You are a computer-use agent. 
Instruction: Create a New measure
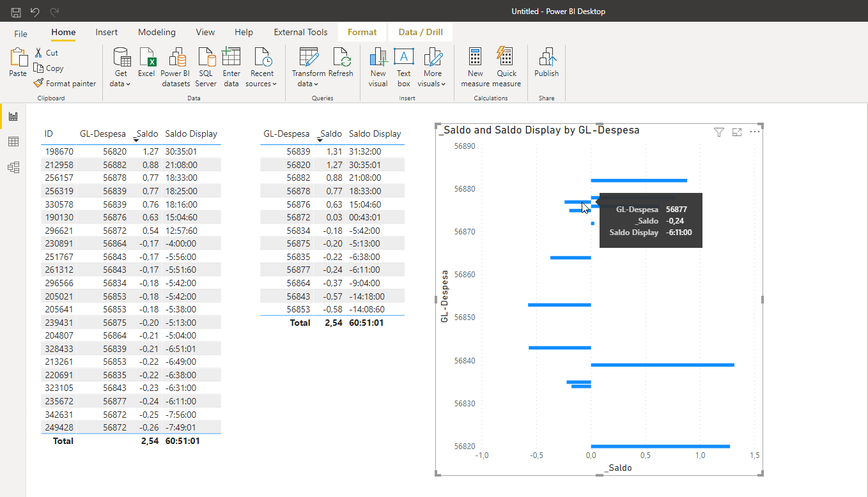[475, 67]
